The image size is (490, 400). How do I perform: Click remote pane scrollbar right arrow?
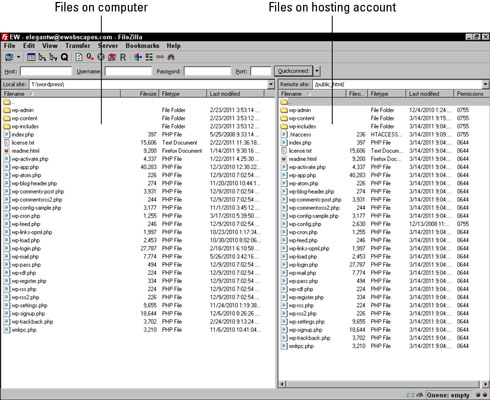pyautogui.click(x=485, y=384)
